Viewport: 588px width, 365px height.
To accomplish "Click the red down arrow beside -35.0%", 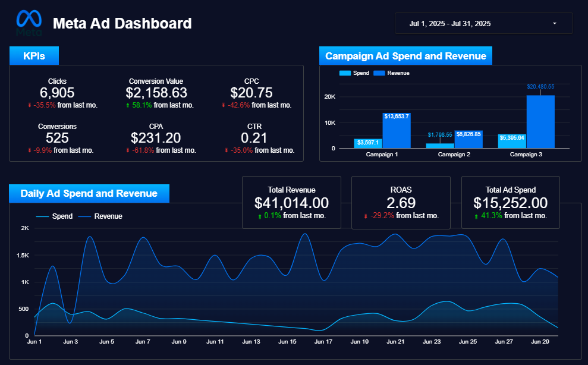I will 227,150.
